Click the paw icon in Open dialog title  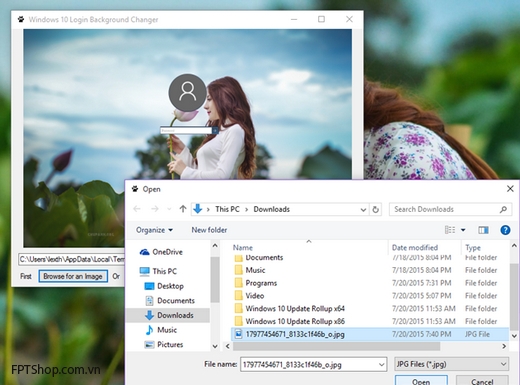click(x=135, y=189)
